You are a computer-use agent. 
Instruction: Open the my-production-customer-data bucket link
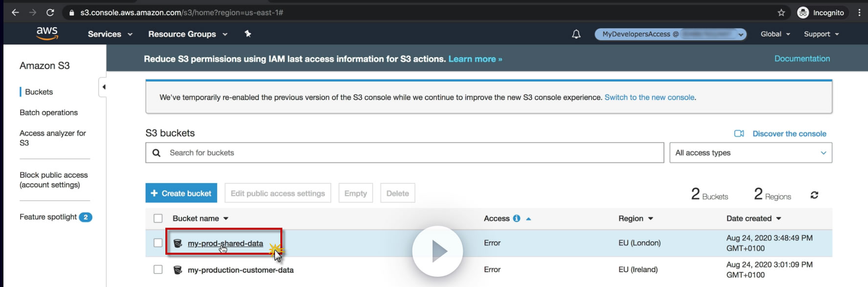241,270
